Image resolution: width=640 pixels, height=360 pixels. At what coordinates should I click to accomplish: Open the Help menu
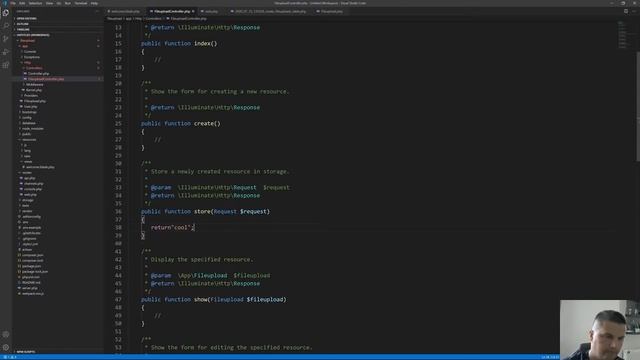point(94,3)
